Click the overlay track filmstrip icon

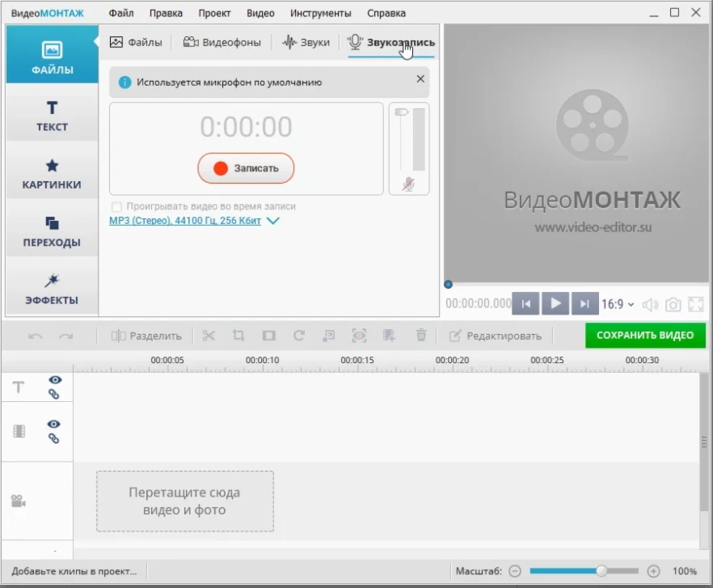19,431
